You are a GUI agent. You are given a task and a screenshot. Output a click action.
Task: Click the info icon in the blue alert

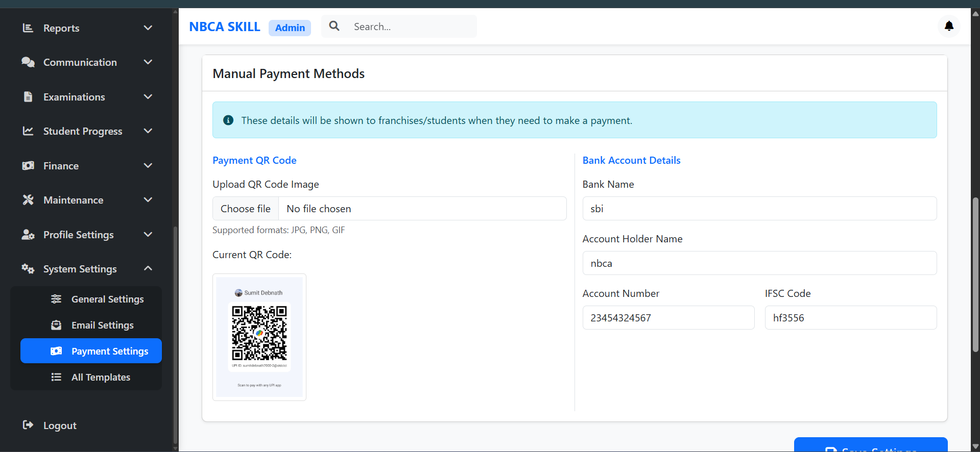click(x=228, y=120)
